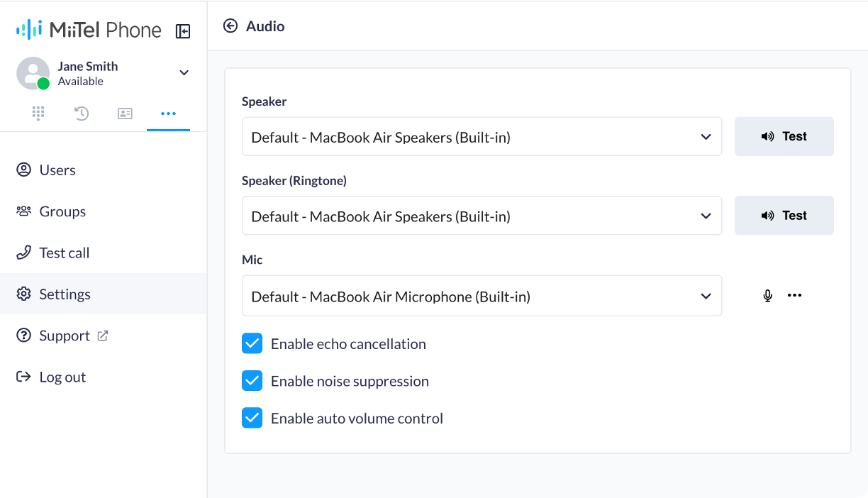Test the Speaker output

[x=784, y=136]
